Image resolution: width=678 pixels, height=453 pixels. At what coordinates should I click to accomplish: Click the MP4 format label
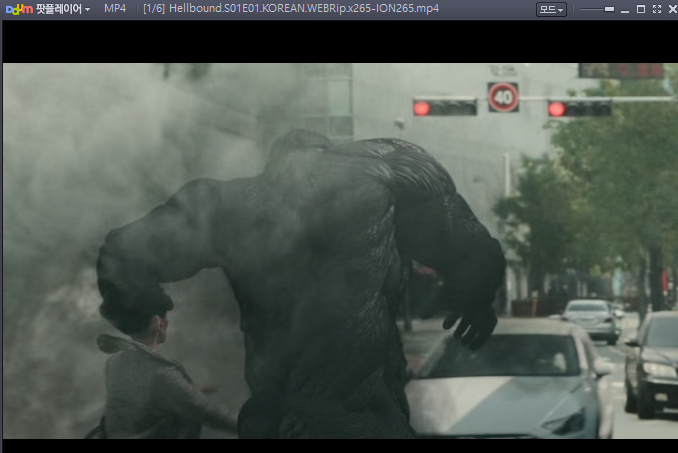115,9
